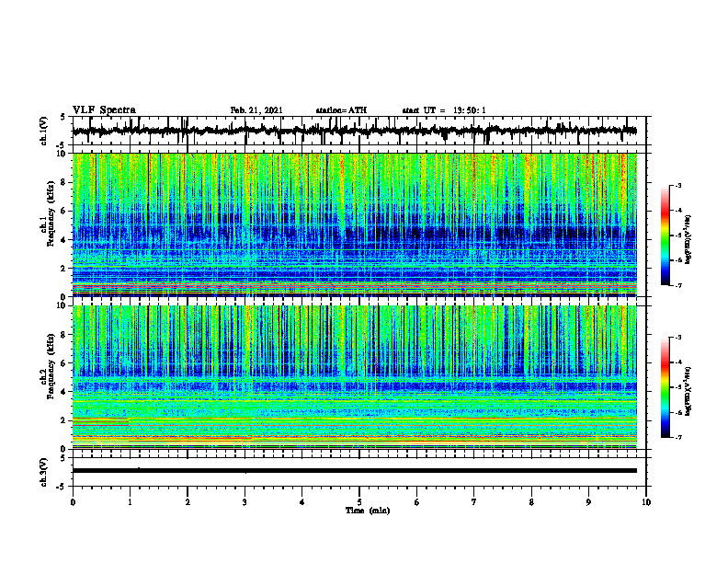Click the "VLF Spectra" plot title

104,109
